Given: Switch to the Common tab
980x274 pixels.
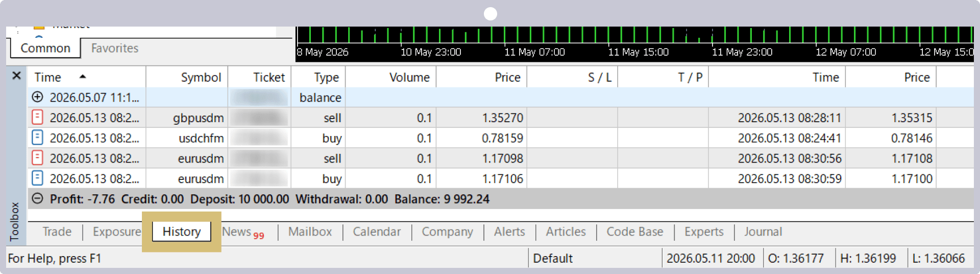Looking at the screenshot, I should 45,48.
